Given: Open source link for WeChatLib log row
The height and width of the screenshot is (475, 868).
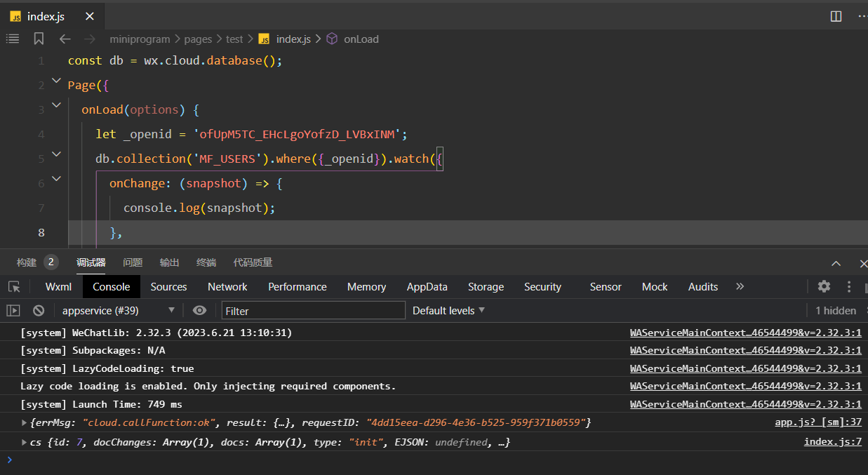Looking at the screenshot, I should pyautogui.click(x=746, y=333).
